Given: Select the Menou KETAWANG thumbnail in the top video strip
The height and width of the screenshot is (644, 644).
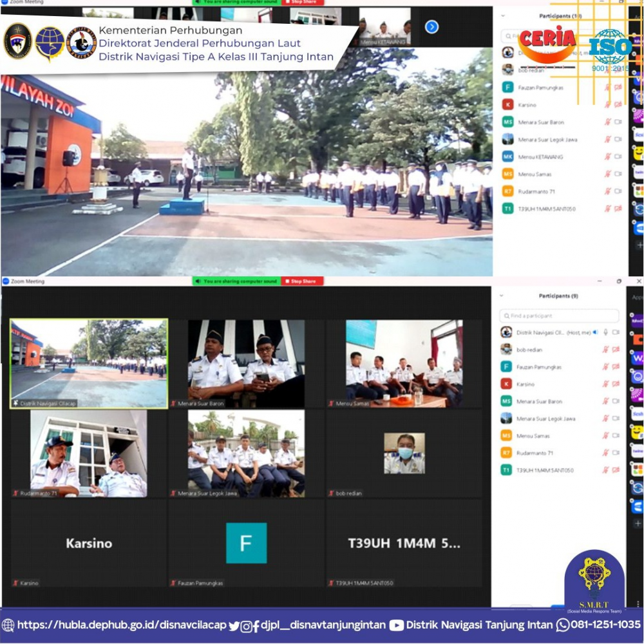Looking at the screenshot, I should [384, 26].
